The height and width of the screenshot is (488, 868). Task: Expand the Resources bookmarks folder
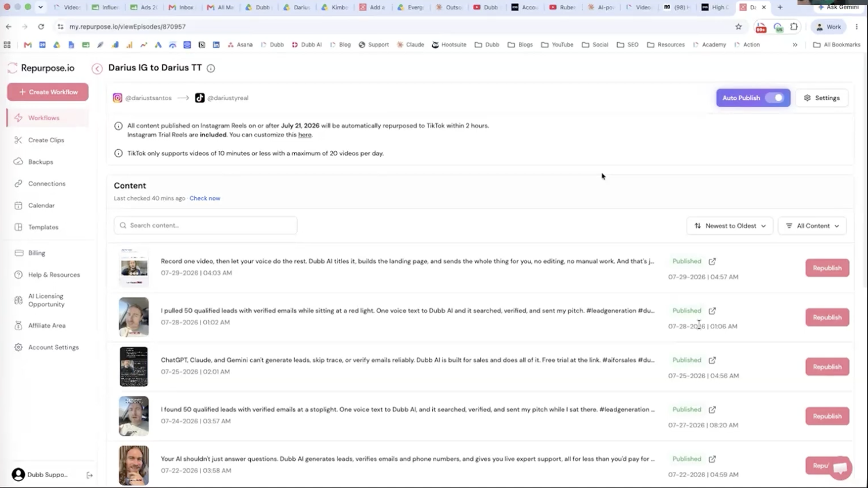pyautogui.click(x=666, y=45)
